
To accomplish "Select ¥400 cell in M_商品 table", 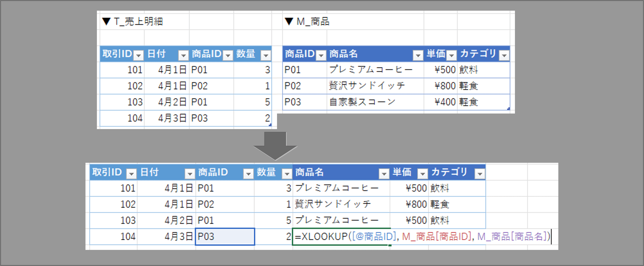I will pyautogui.click(x=440, y=102).
